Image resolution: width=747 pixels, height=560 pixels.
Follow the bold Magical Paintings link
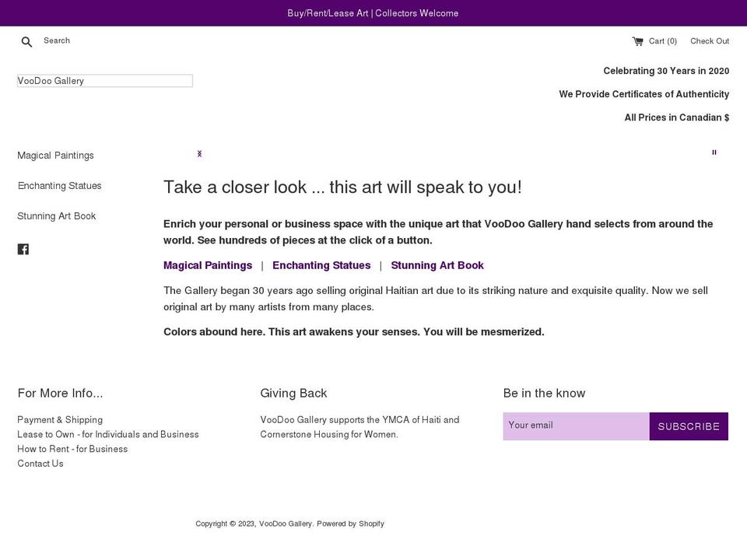[x=207, y=265]
